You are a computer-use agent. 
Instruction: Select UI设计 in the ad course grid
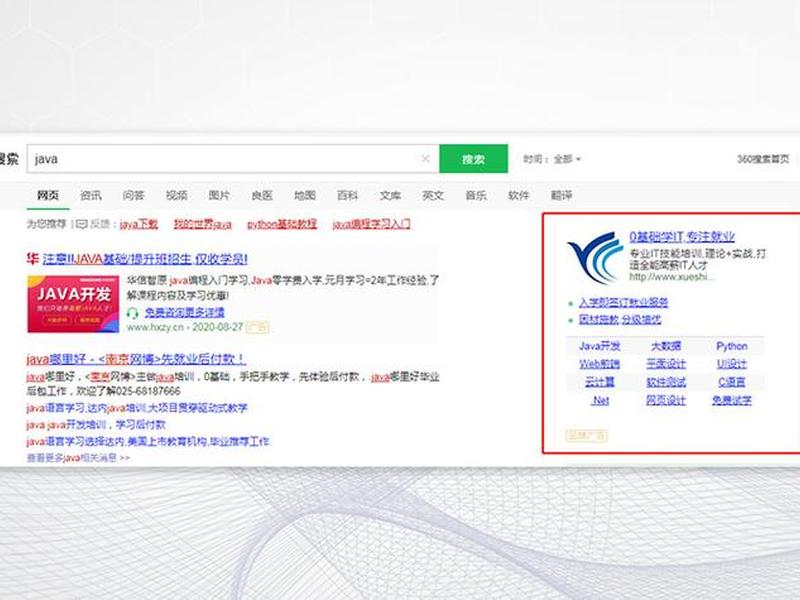[732, 364]
